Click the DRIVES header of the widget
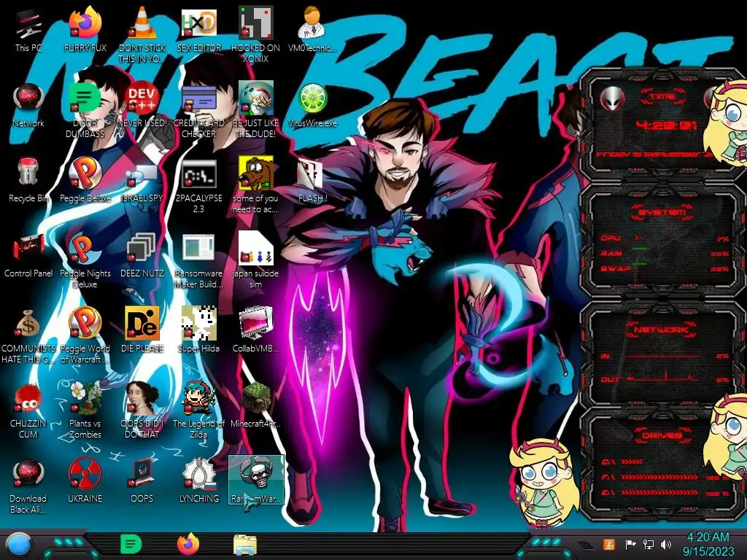The image size is (747, 560). (x=662, y=435)
